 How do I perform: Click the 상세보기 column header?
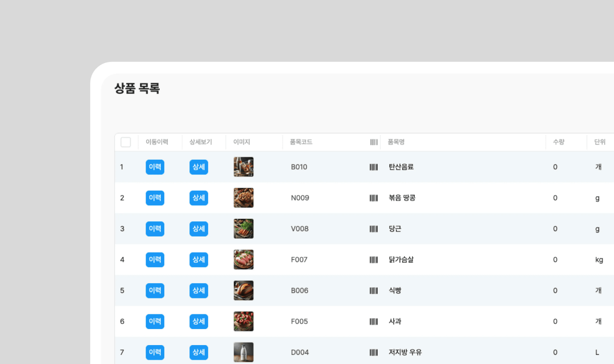[x=201, y=142]
